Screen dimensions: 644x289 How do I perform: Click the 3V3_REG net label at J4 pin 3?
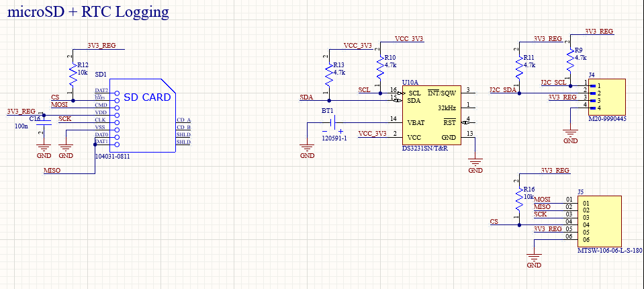[563, 97]
